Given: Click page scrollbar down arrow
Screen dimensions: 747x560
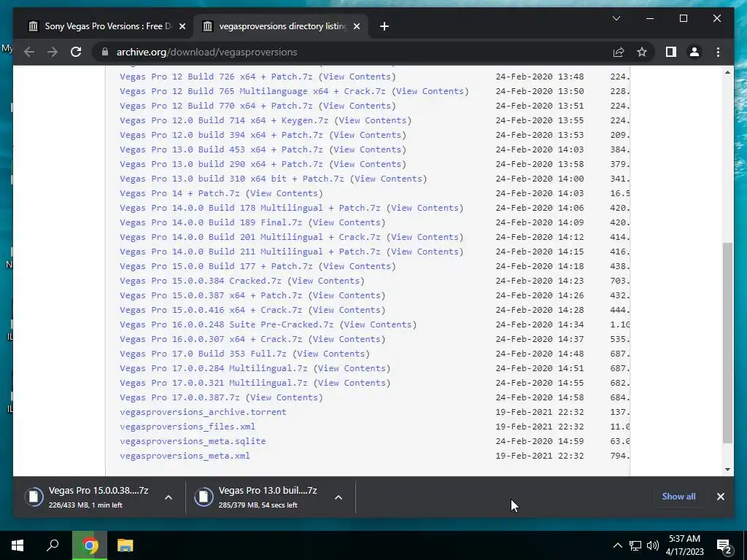Looking at the screenshot, I should coord(727,469).
